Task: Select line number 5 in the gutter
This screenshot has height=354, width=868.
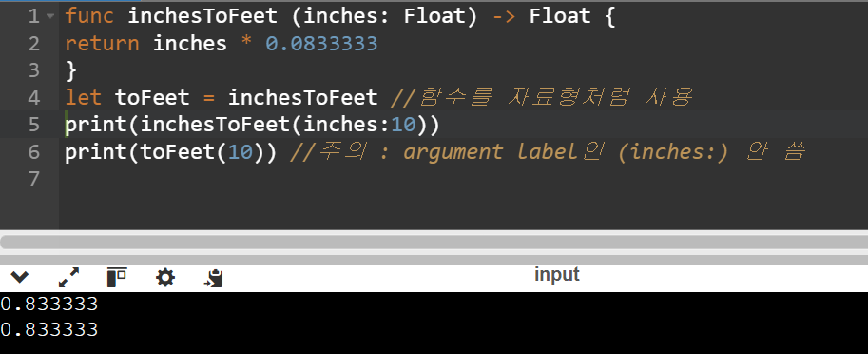Action: click(x=34, y=125)
